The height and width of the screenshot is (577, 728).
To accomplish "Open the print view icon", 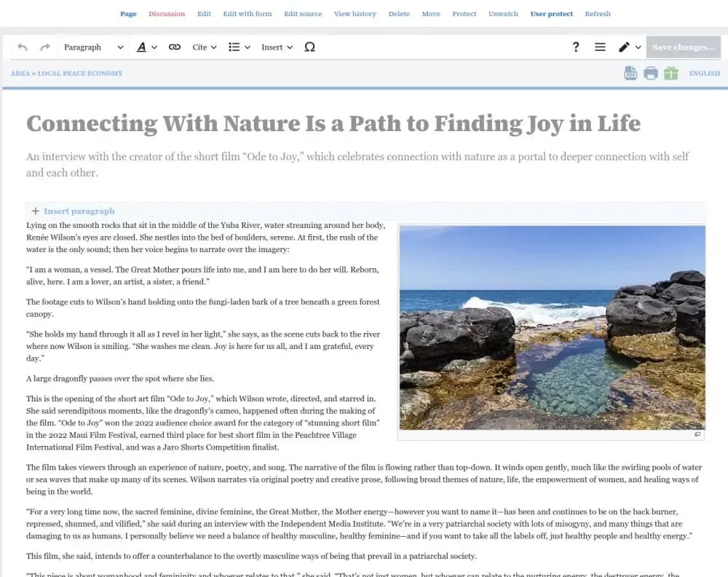I will pyautogui.click(x=650, y=73).
